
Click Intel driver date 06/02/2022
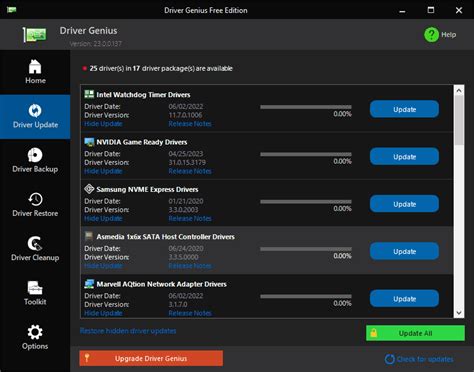point(186,106)
